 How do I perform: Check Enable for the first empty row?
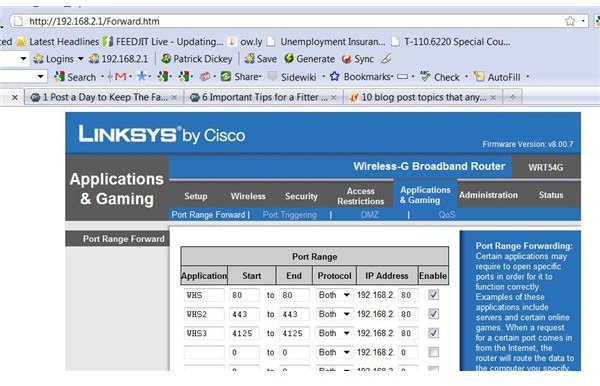pos(433,352)
